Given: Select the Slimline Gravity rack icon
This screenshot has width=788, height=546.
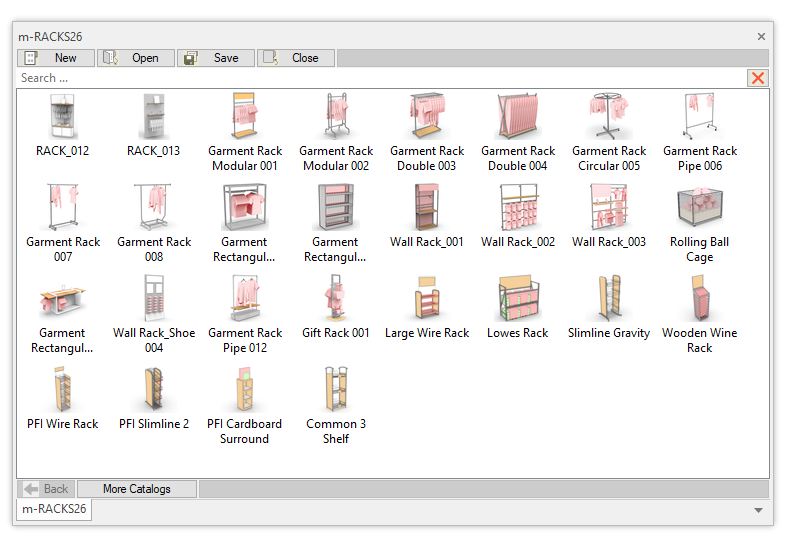Looking at the screenshot, I should (609, 300).
